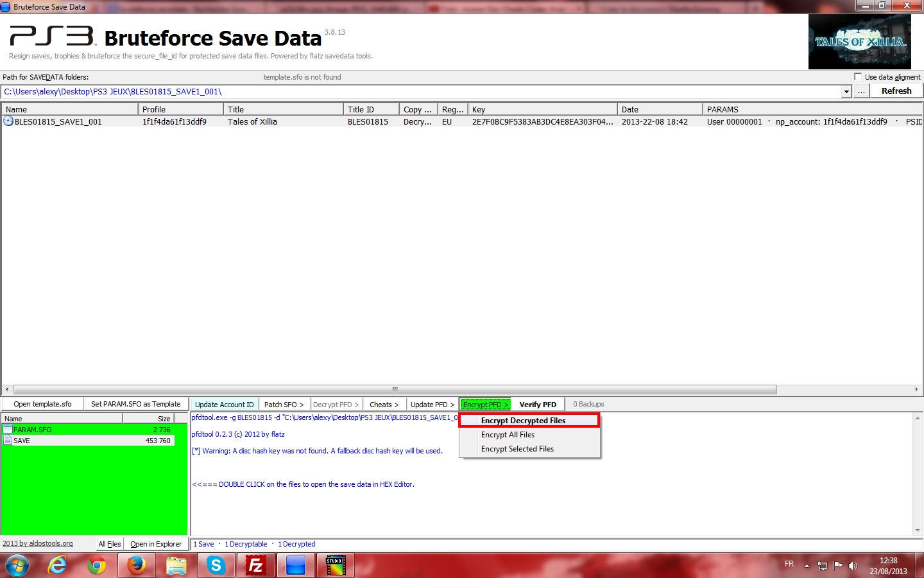The width and height of the screenshot is (924, 578).
Task: Click the date cell 2013-22-08 18:42
Action: (x=654, y=121)
